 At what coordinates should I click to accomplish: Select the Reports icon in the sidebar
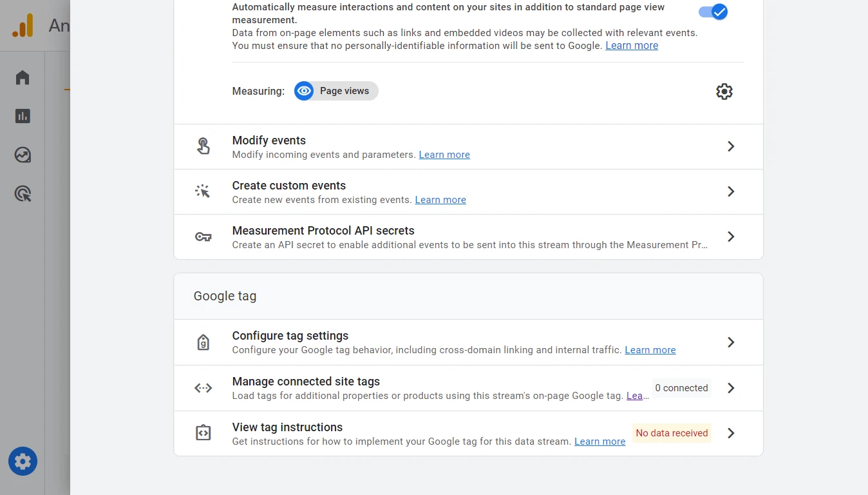pos(22,116)
